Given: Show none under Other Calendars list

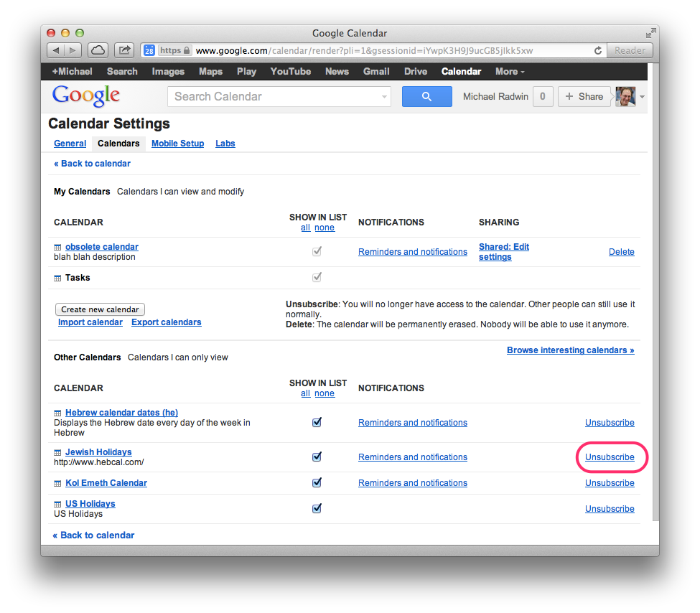Looking at the screenshot, I should pyautogui.click(x=325, y=393).
